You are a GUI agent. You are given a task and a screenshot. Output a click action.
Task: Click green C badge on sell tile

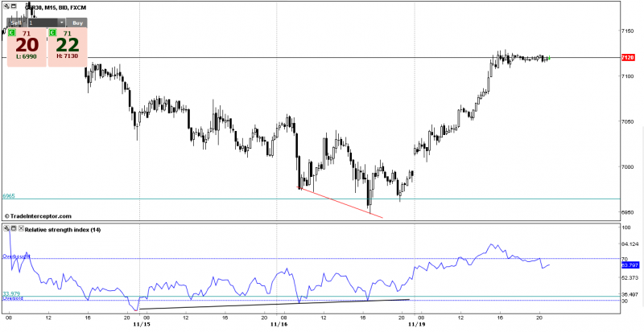[x=12, y=33]
